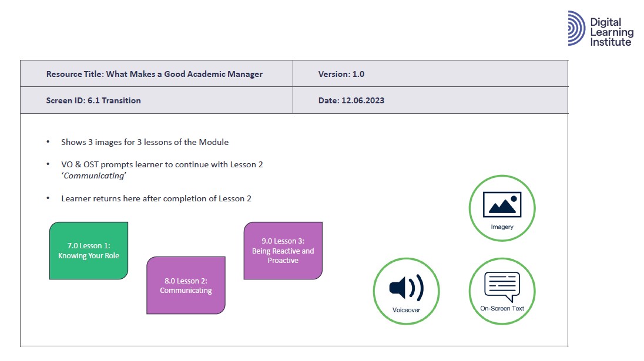The height and width of the screenshot is (361, 644).
Task: Click the bullet marker before "Learner returns here"
Action: tap(48, 198)
